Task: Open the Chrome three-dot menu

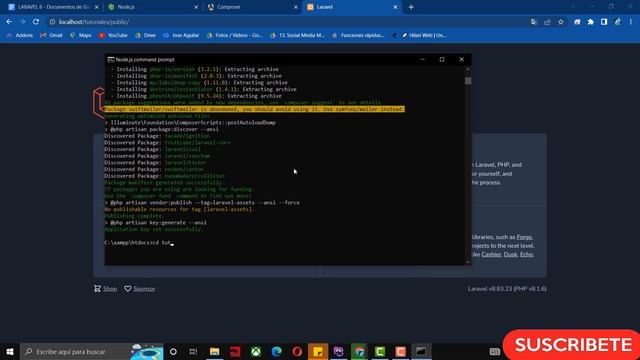Action: (631, 22)
